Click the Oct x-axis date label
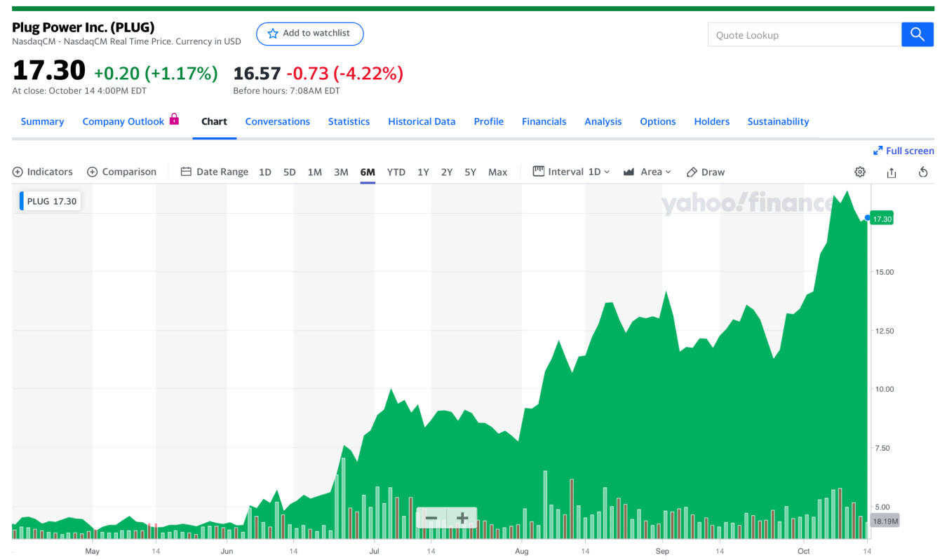 point(804,552)
